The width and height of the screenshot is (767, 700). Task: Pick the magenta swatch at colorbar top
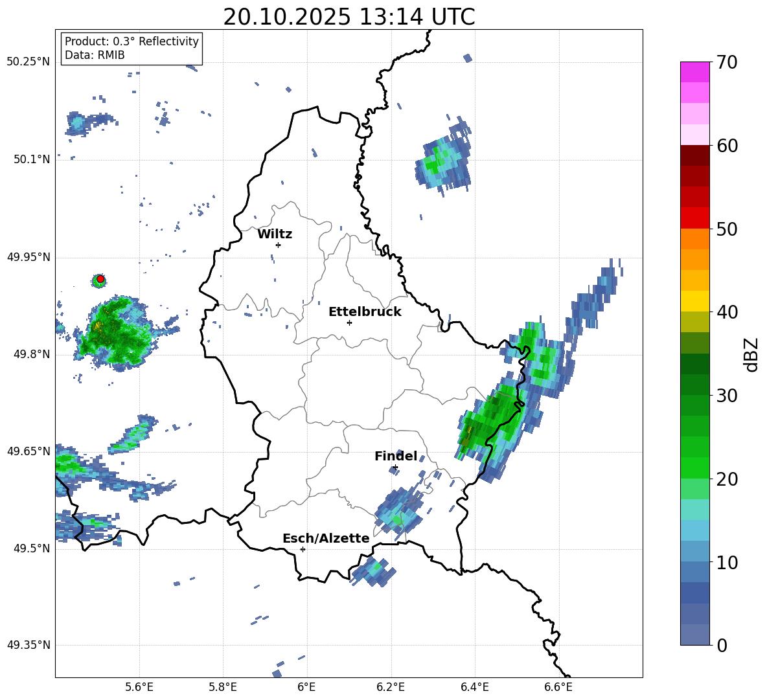pyautogui.click(x=694, y=73)
